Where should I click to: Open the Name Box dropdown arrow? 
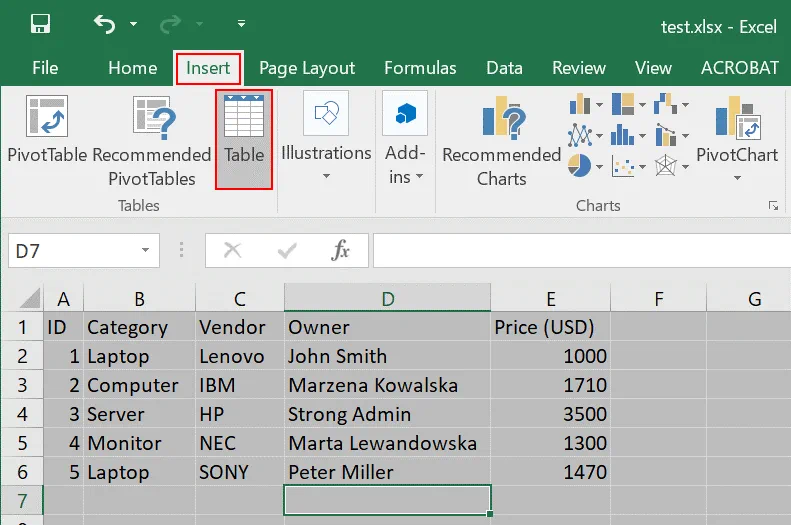[146, 251]
